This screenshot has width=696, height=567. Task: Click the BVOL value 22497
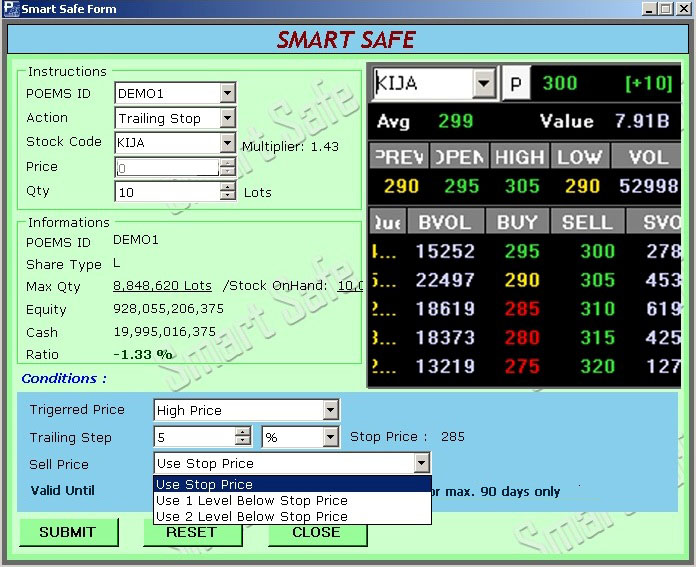tap(445, 280)
